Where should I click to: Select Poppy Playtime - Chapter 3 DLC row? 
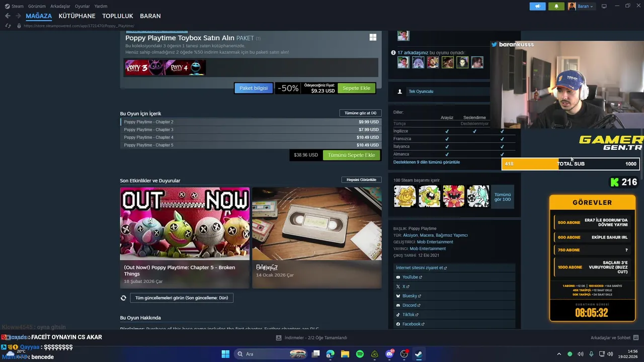click(x=251, y=130)
